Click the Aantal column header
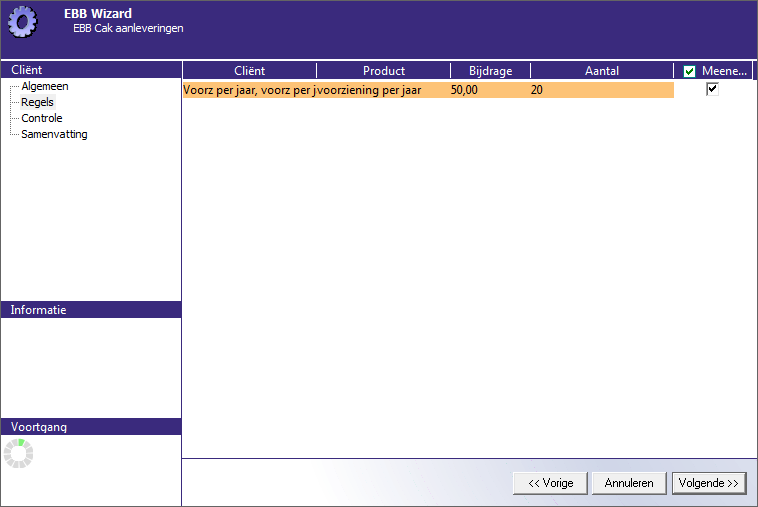Viewport: 758px width, 507px height. [x=601, y=71]
